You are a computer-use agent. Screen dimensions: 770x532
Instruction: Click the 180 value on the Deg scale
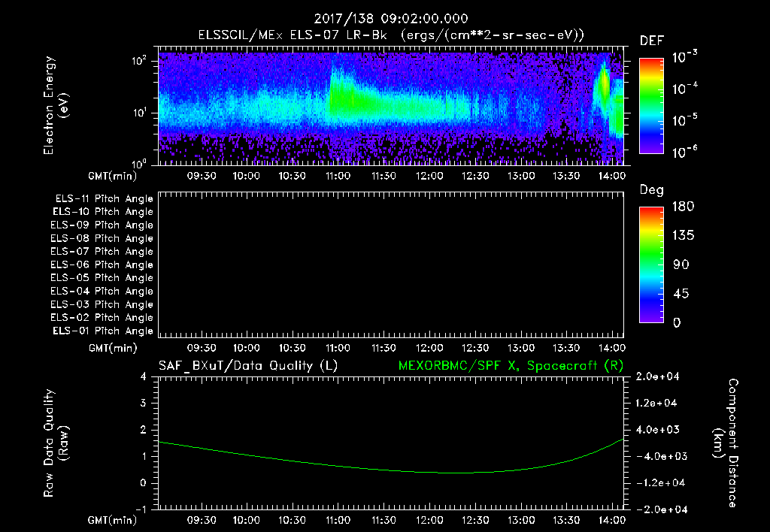[683, 207]
